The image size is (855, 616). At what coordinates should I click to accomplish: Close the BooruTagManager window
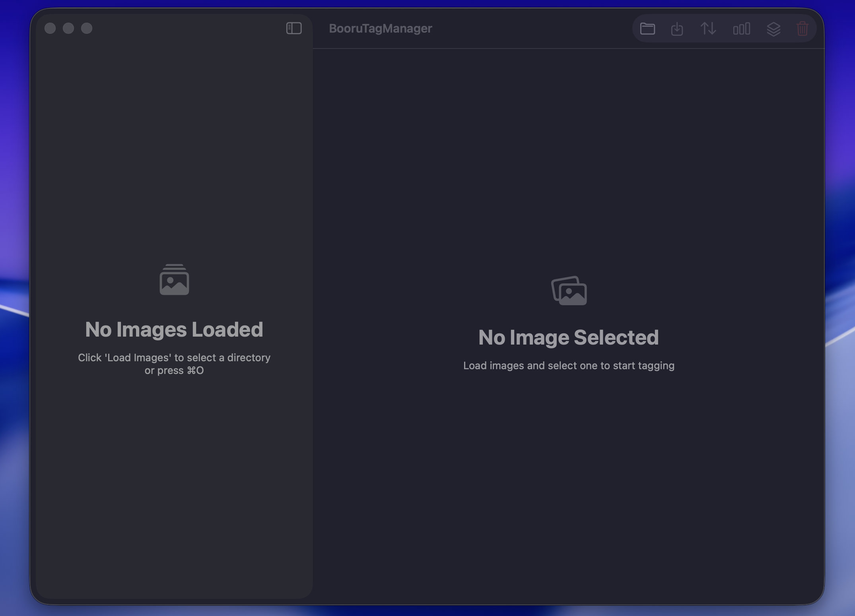pos(50,28)
